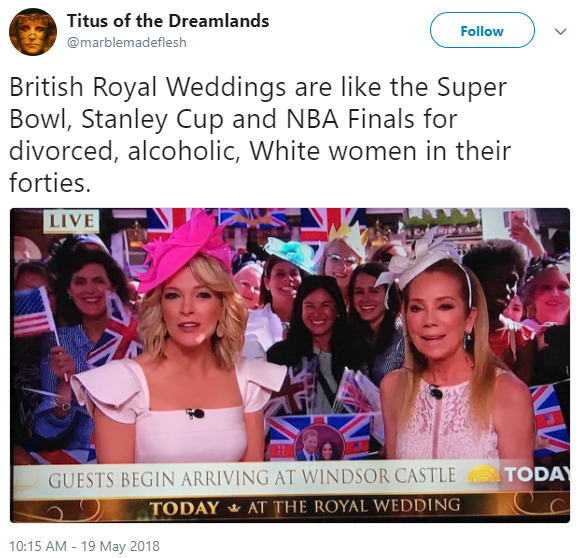Click the LIVE badge in the broadcast image
The width and height of the screenshot is (576, 558).
coord(71,221)
